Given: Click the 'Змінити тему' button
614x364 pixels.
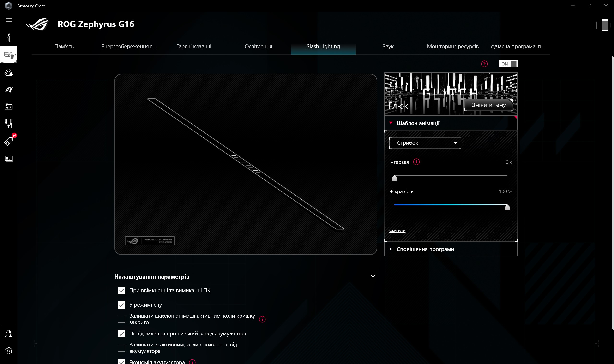Looking at the screenshot, I should point(488,105).
